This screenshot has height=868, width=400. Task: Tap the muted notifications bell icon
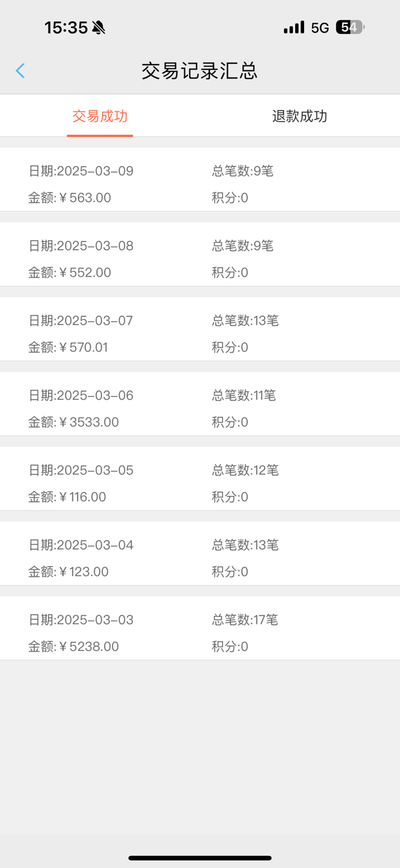pos(99,27)
